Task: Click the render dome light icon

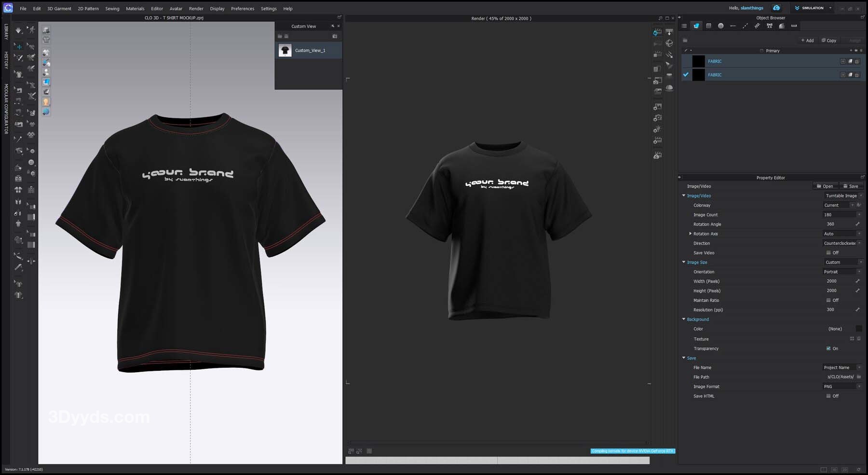Action: [x=669, y=88]
